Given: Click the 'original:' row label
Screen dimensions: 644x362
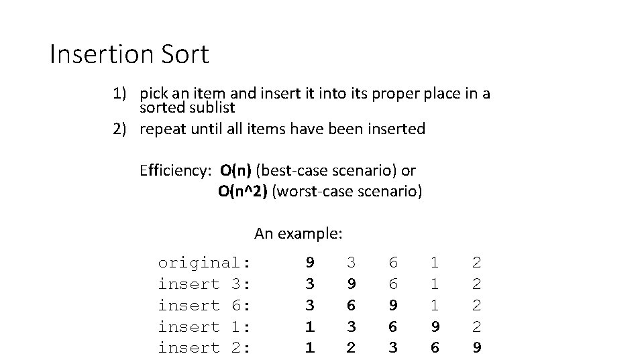Looking at the screenshot, I should [204, 262].
